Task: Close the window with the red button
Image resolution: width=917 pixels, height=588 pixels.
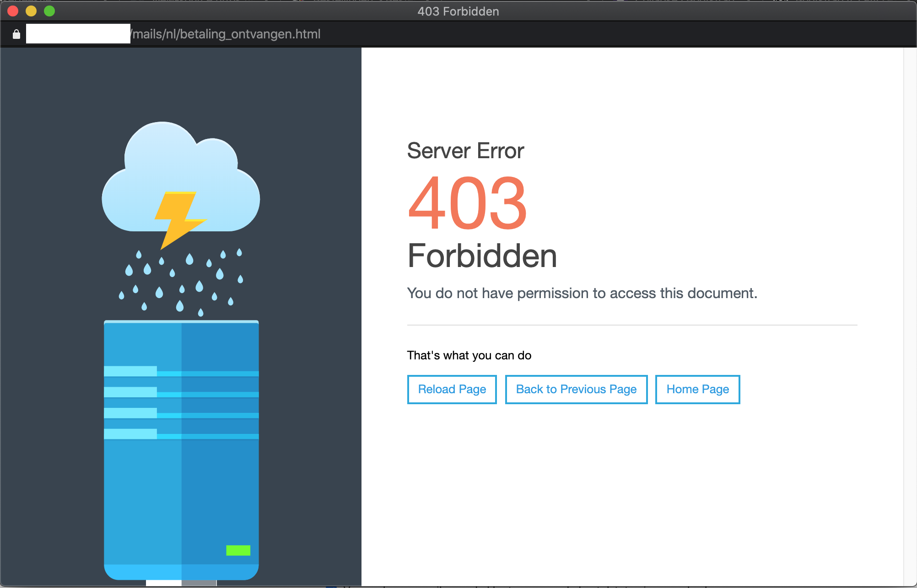Action: click(13, 11)
